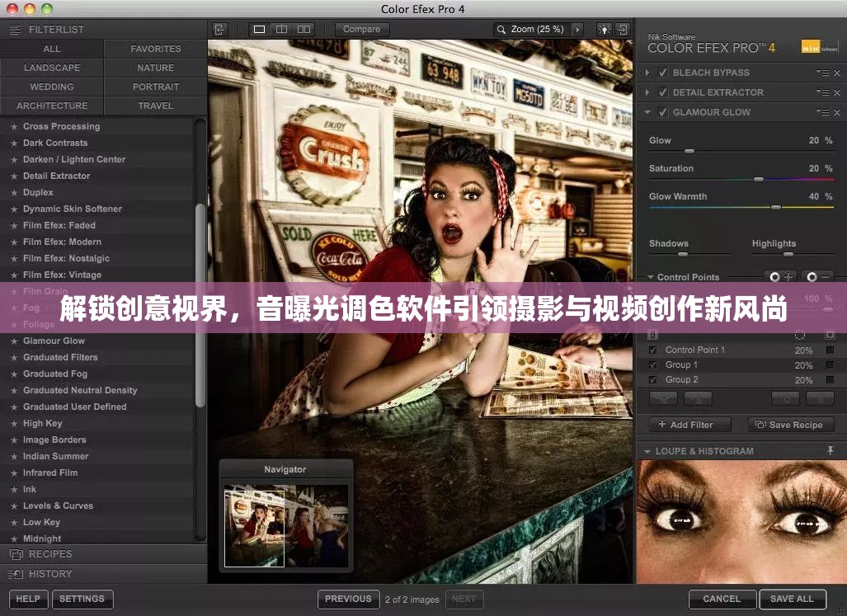Click the PREVIOUS image button
Image resolution: width=847 pixels, height=616 pixels.
click(x=348, y=599)
